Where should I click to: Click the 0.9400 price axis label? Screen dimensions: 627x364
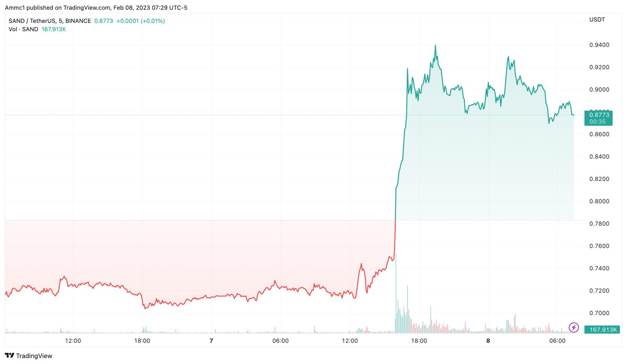(x=599, y=45)
